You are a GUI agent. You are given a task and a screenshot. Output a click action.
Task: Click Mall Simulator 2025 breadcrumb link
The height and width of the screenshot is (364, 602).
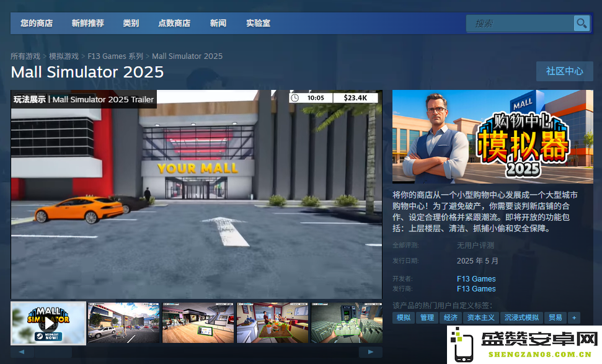click(x=187, y=56)
